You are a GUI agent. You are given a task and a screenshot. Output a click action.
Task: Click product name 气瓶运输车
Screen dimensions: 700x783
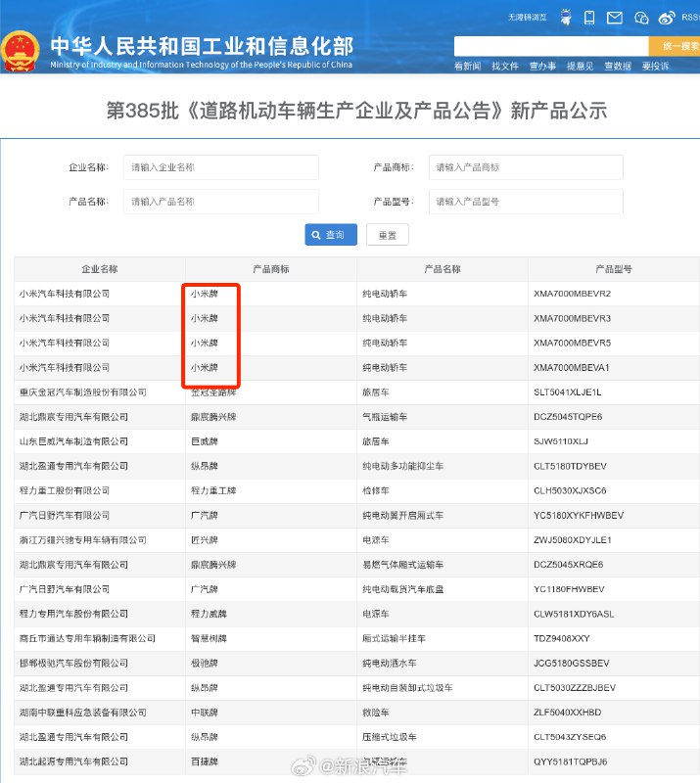(385, 417)
